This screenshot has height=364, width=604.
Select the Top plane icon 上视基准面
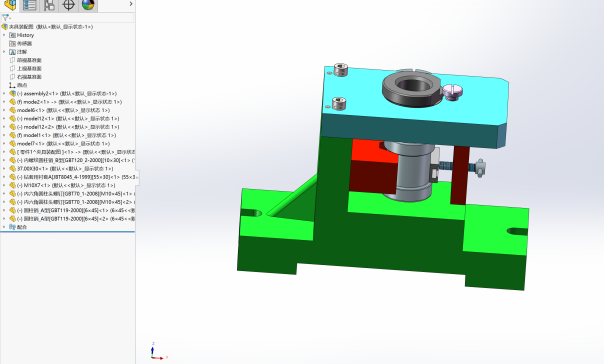tap(12, 69)
